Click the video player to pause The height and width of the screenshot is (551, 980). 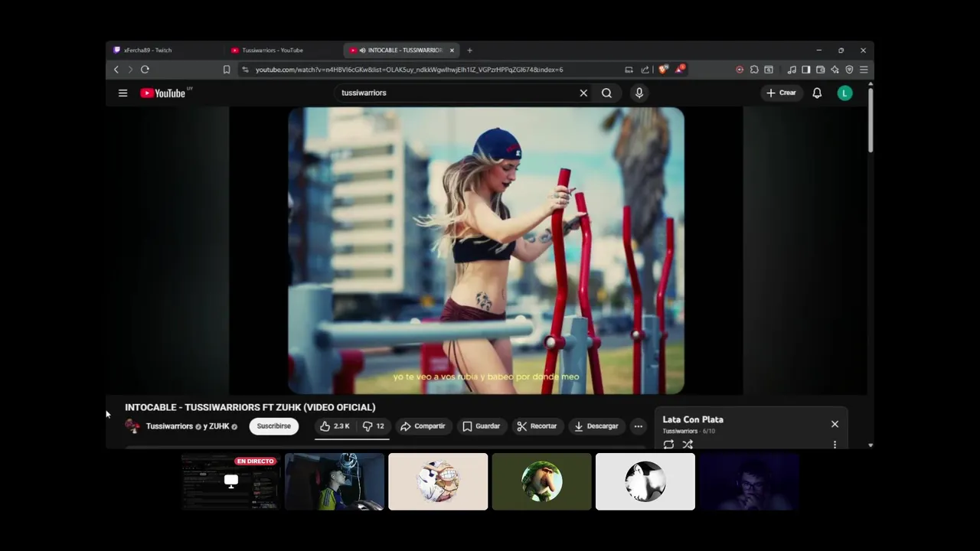pos(485,250)
